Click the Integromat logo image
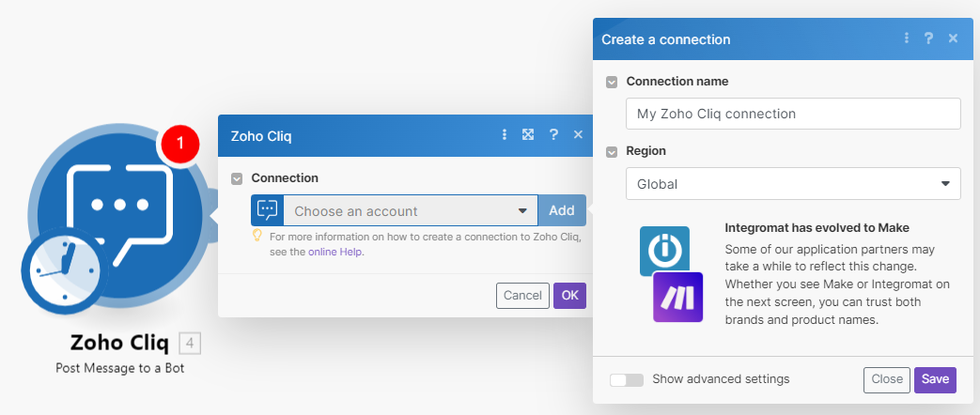The width and height of the screenshot is (980, 415). click(x=664, y=252)
